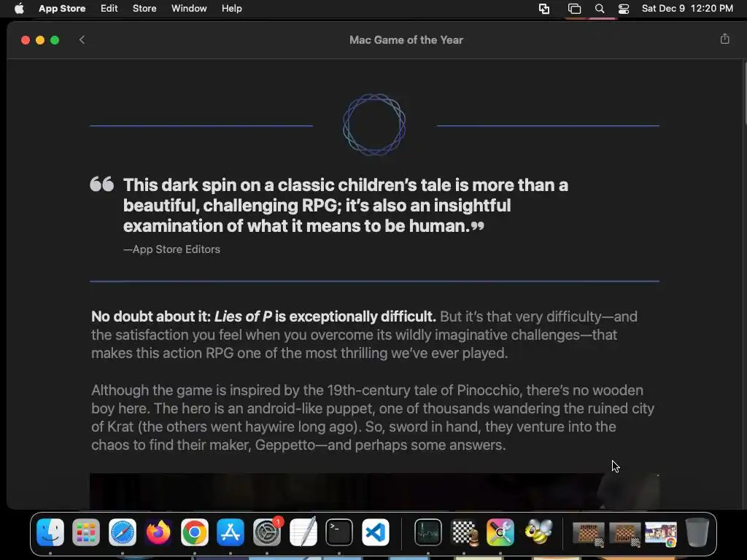Click the game screenshot image at page bottom
This screenshot has height=560, width=747.
(374, 491)
